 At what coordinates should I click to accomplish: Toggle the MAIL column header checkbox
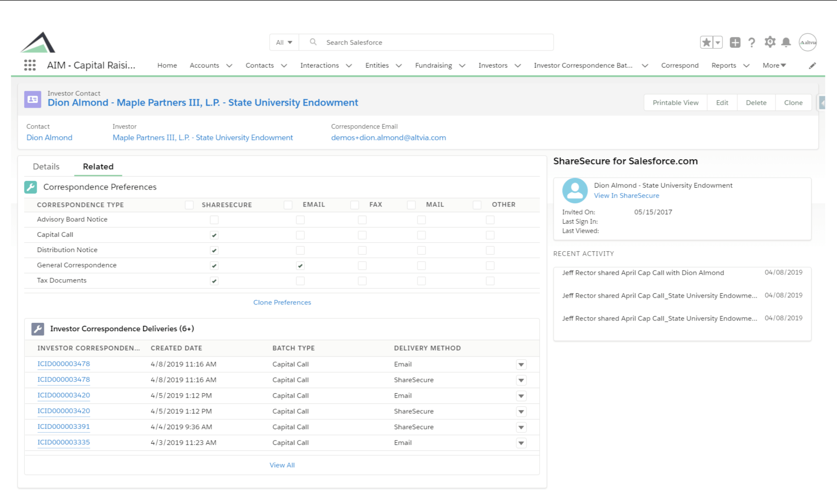tap(411, 205)
